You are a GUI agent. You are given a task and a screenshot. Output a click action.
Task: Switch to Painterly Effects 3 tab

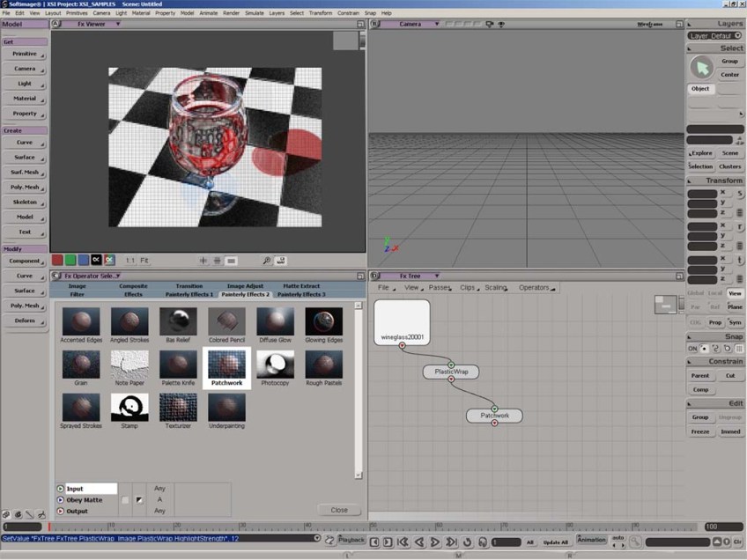301,294
